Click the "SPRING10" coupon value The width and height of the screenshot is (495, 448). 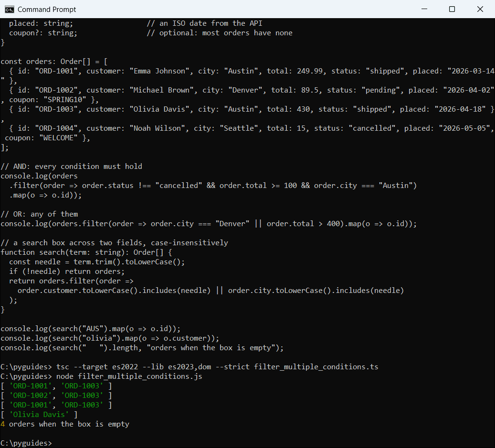(x=65, y=100)
